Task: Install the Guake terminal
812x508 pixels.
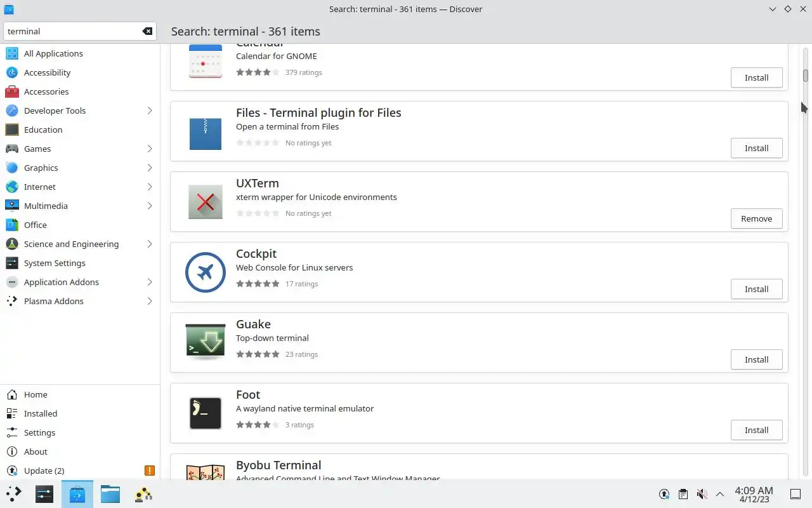Action: point(756,359)
